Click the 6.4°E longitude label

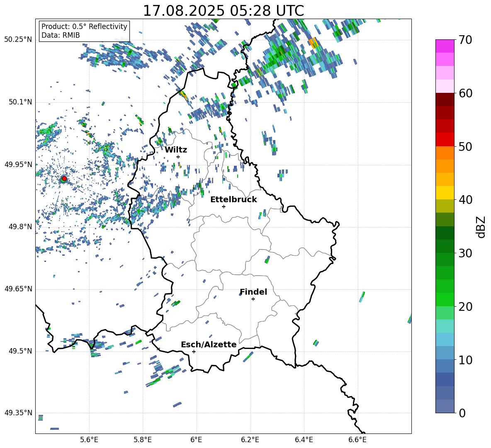click(x=304, y=440)
